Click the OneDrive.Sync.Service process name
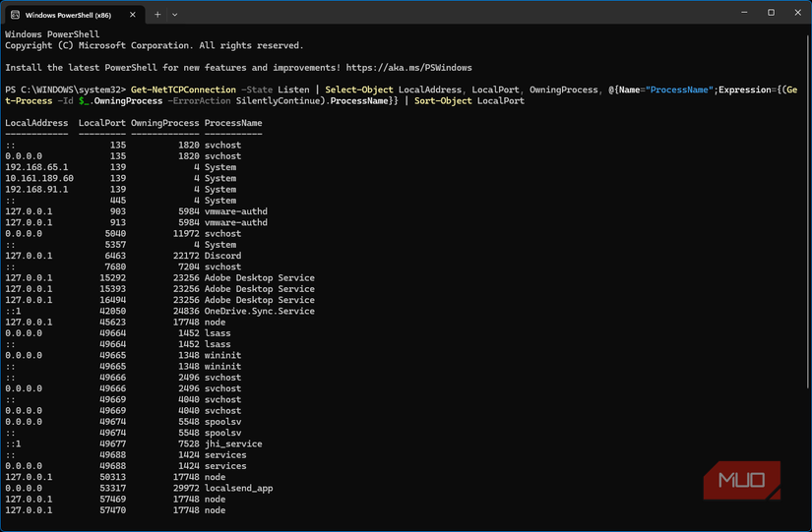The width and height of the screenshot is (812, 532). pos(260,311)
